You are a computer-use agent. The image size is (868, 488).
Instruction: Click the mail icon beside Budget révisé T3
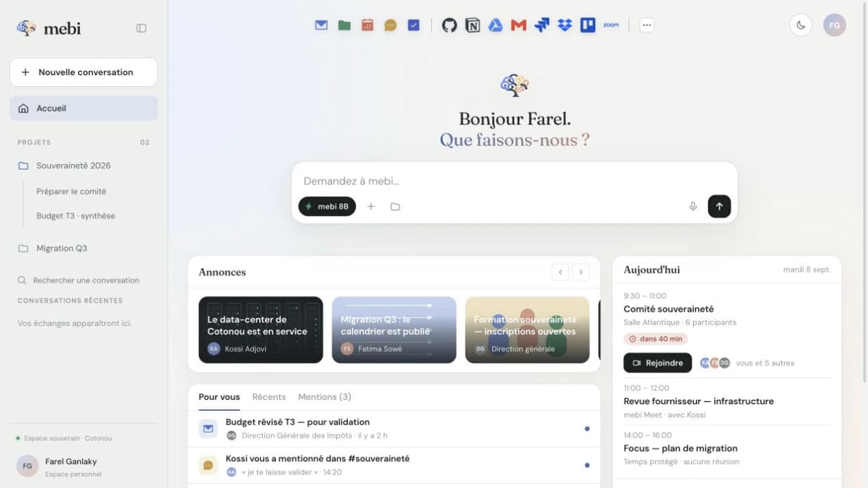(x=208, y=429)
